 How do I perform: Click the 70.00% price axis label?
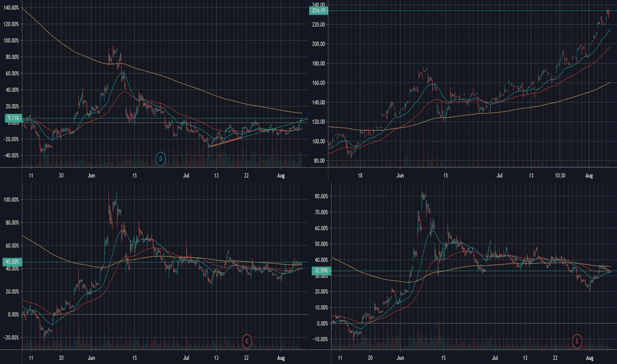322,212
